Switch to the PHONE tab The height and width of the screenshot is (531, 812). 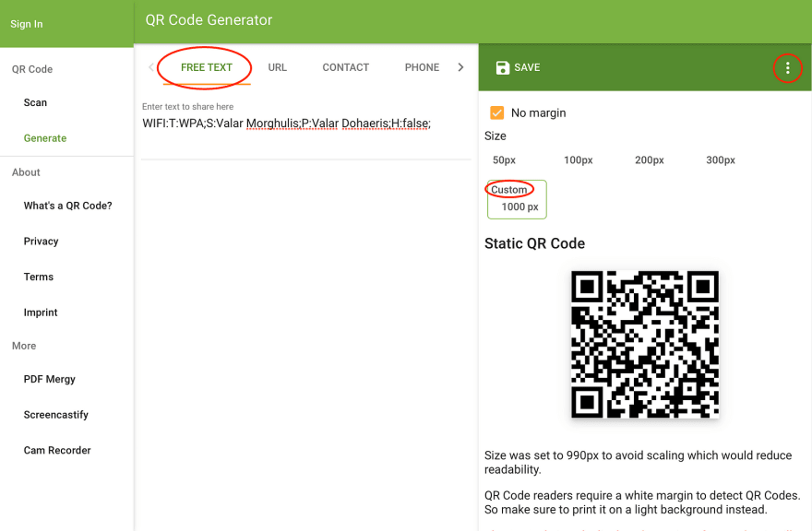(x=422, y=67)
